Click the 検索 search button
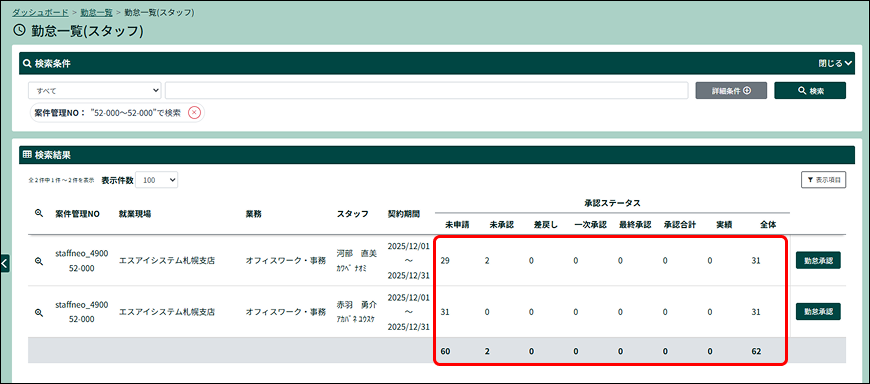The height and width of the screenshot is (384, 870). tap(810, 90)
